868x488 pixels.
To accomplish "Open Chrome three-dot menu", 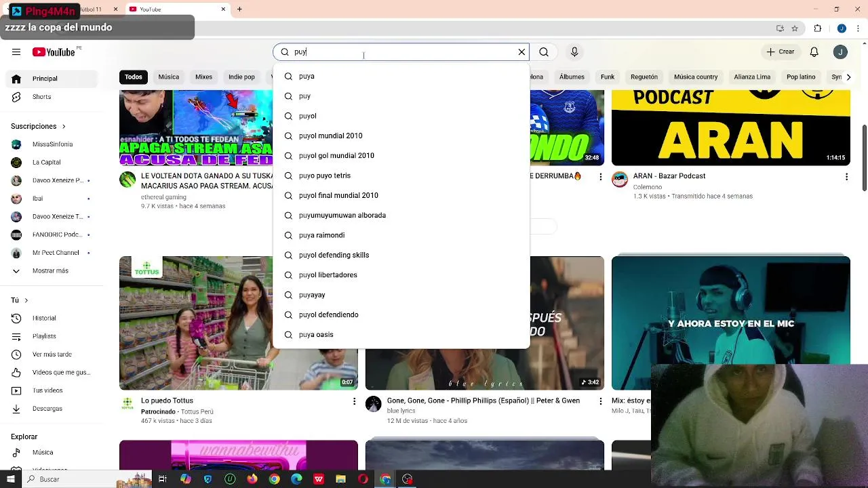I will (859, 28).
